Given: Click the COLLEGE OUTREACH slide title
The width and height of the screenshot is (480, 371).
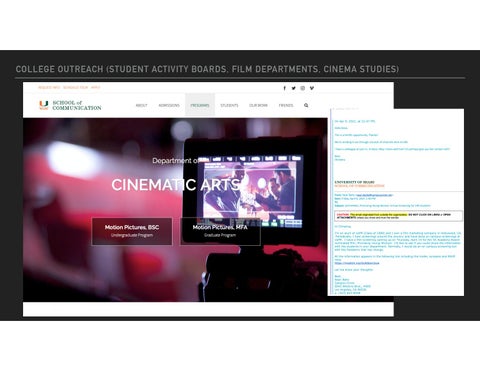Looking at the screenshot, I should [x=207, y=69].
